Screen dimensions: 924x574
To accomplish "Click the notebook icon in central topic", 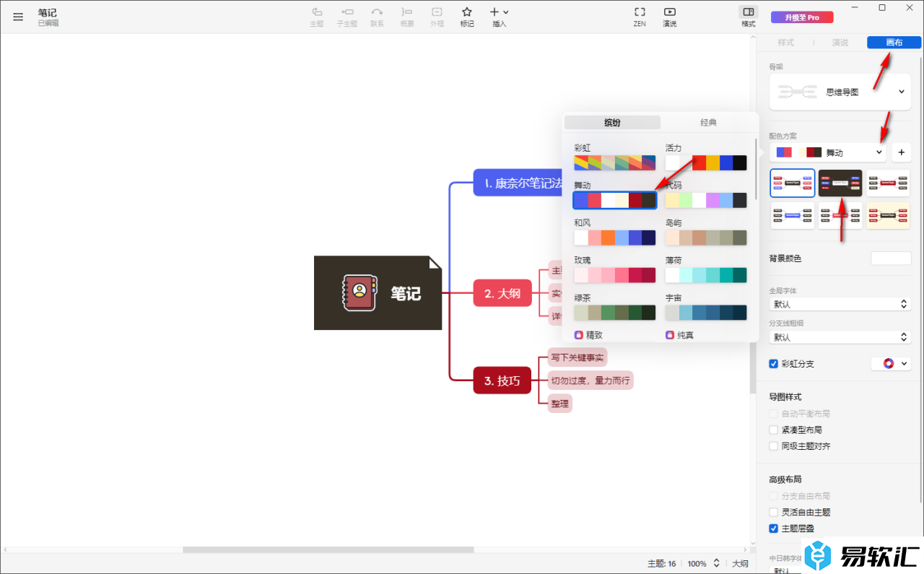I will [359, 292].
